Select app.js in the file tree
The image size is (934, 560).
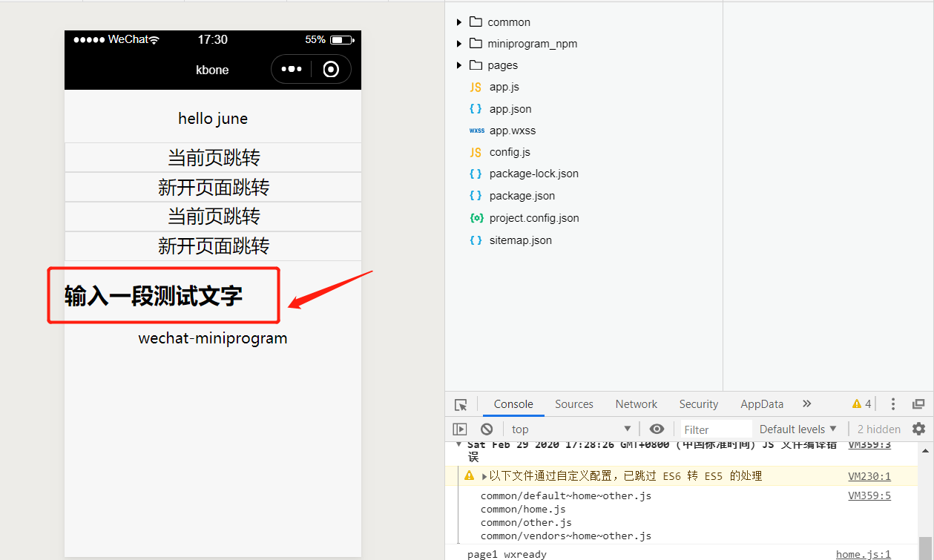pyautogui.click(x=504, y=87)
